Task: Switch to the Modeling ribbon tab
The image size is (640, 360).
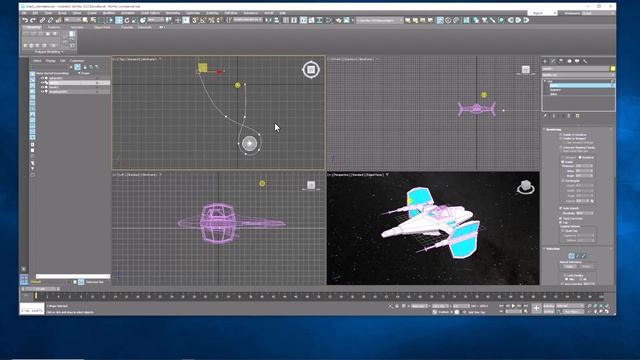Action: coord(33,27)
